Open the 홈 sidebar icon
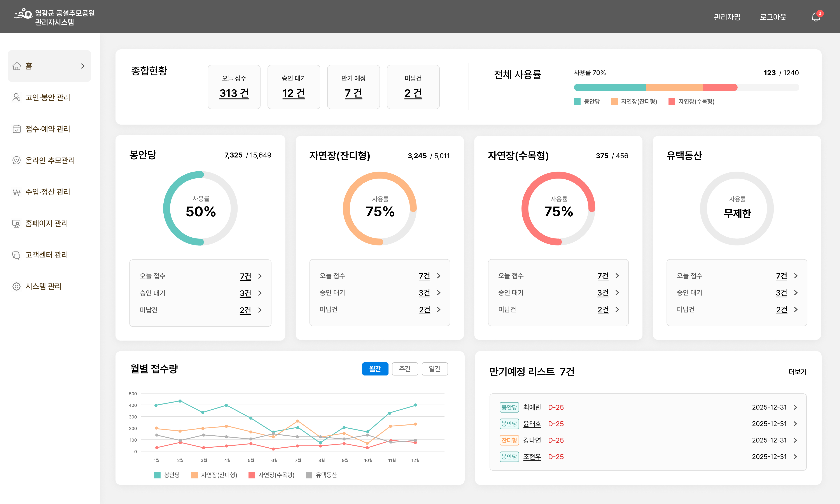840x504 pixels. pos(17,66)
